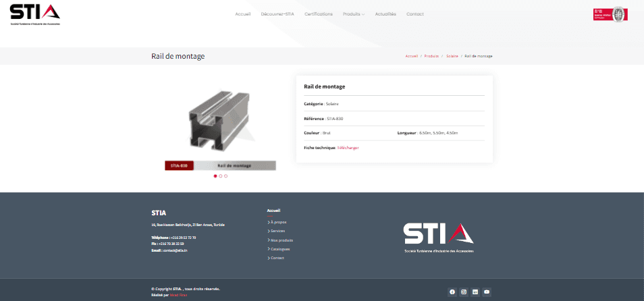Image resolution: width=644 pixels, height=301 pixels.
Task: Click the Rail de montage card heading
Action: pyautogui.click(x=325, y=86)
